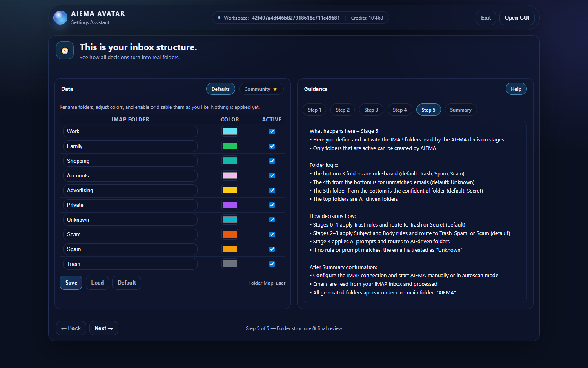Change the Private folder purple color

tap(230, 205)
